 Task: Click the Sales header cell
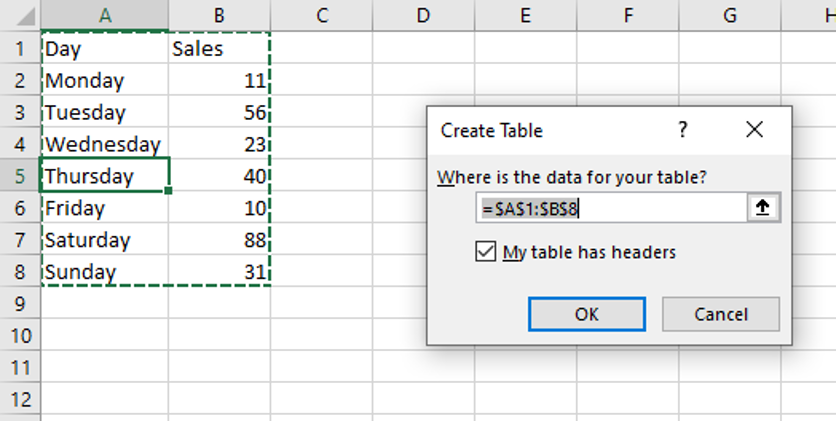click(219, 48)
